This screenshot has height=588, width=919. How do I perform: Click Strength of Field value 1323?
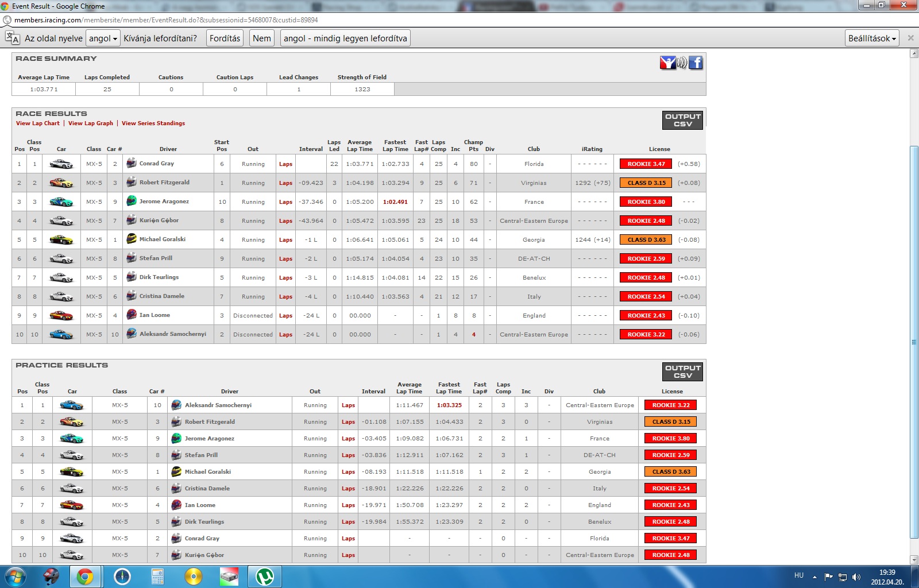[x=362, y=90]
